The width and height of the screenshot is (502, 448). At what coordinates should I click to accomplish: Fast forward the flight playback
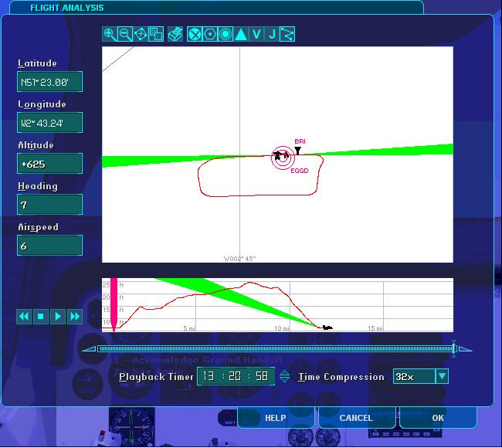pos(75,317)
